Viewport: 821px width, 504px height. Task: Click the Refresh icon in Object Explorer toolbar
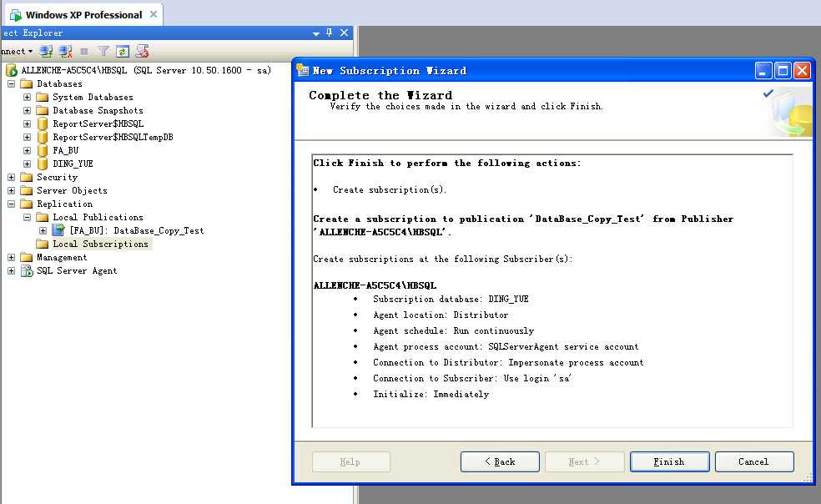pos(123,52)
